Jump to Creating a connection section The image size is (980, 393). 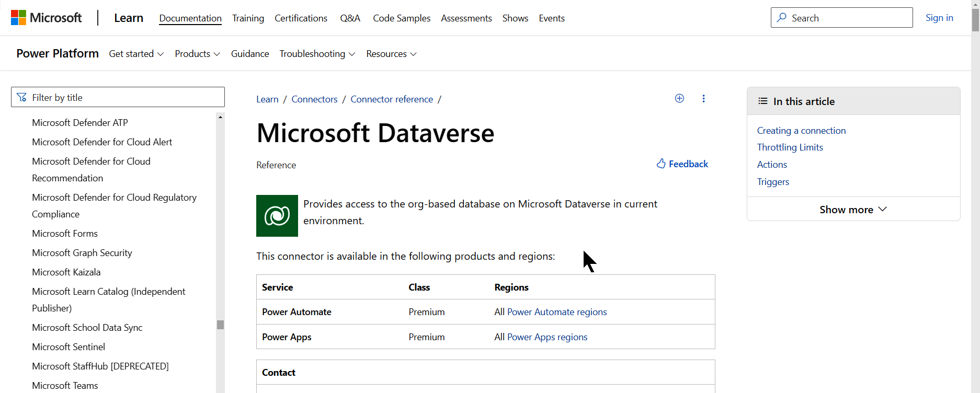pyautogui.click(x=801, y=131)
